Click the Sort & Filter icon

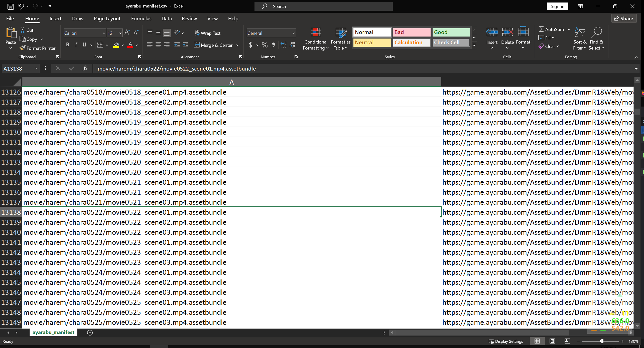click(x=580, y=33)
